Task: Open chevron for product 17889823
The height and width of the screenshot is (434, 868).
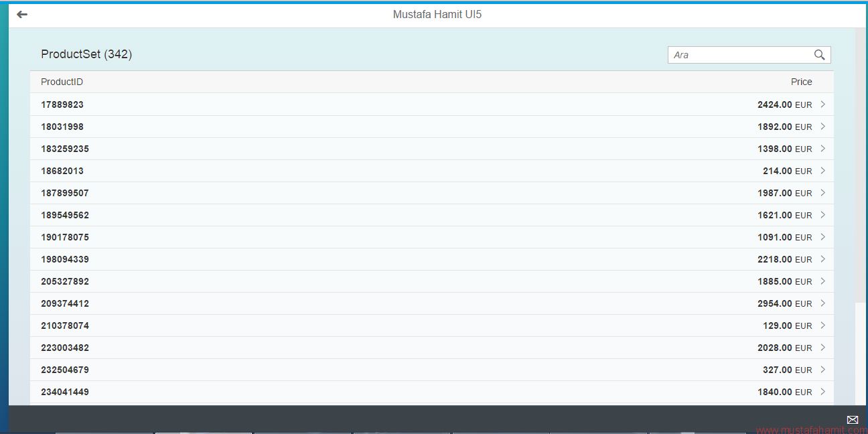Action: (x=822, y=104)
